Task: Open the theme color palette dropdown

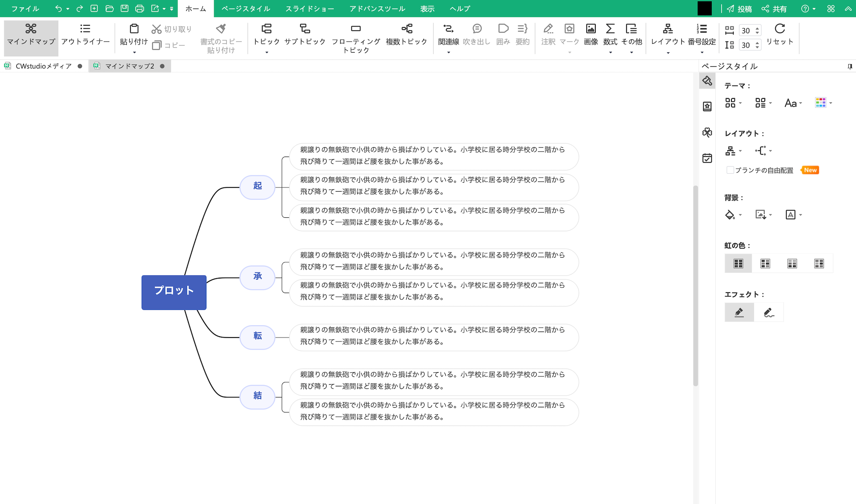Action: pyautogui.click(x=823, y=103)
